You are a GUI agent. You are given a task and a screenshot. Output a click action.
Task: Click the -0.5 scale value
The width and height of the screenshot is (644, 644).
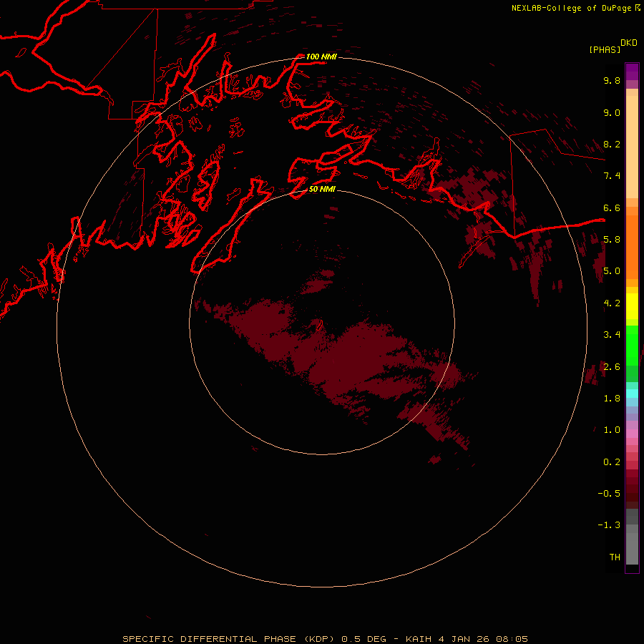(609, 494)
